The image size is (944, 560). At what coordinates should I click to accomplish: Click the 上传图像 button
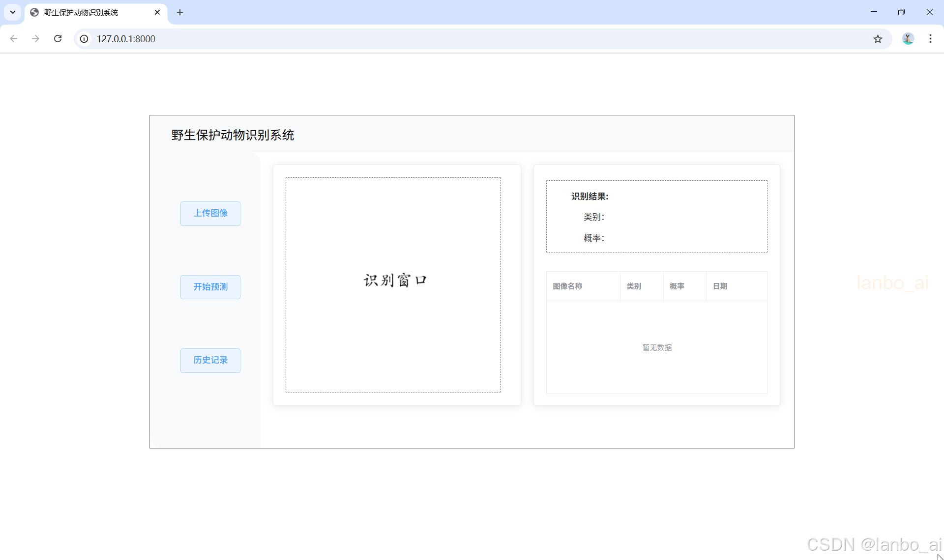pyautogui.click(x=210, y=213)
